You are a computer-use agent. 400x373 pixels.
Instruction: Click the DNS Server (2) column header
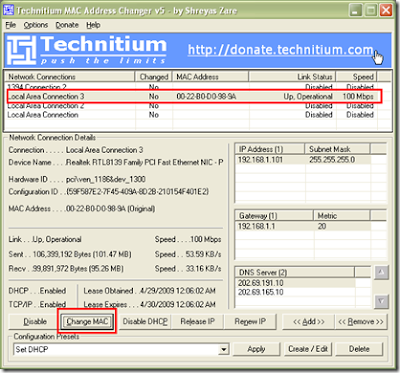coord(295,272)
